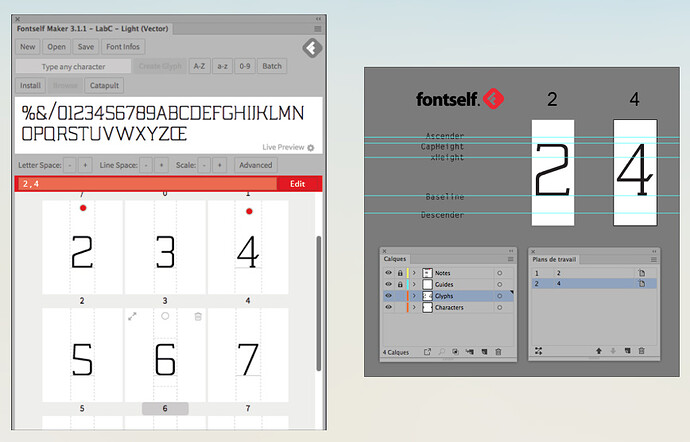Create new artboard in Plans de travail

point(628,351)
